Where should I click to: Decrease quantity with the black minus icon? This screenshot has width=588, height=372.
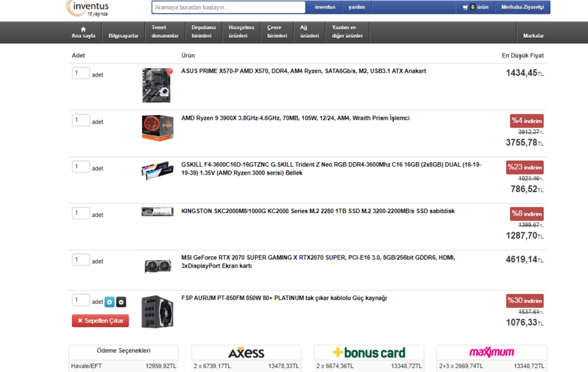(x=121, y=302)
